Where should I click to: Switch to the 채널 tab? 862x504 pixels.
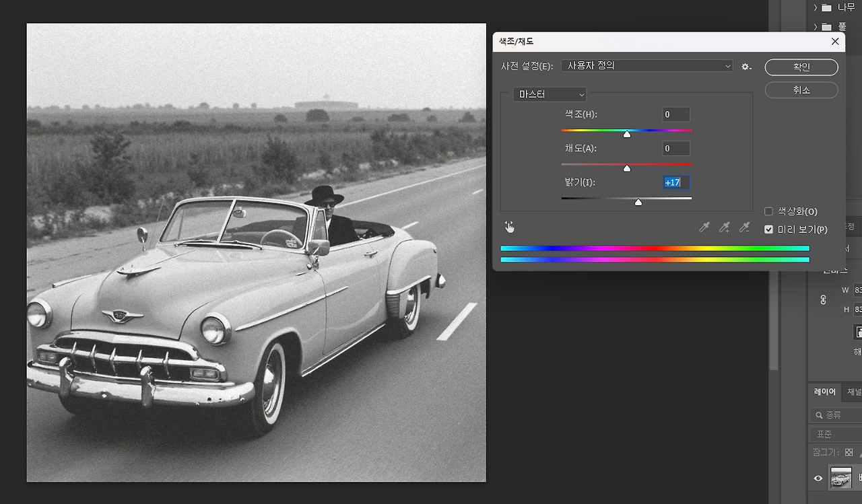coord(853,392)
